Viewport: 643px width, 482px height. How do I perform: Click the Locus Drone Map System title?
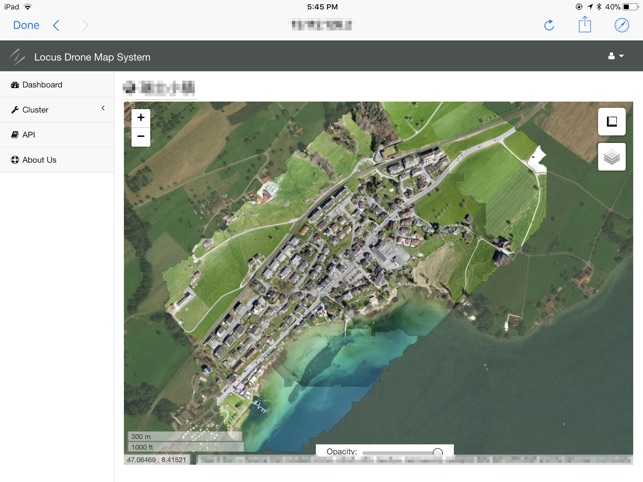pyautogui.click(x=92, y=57)
